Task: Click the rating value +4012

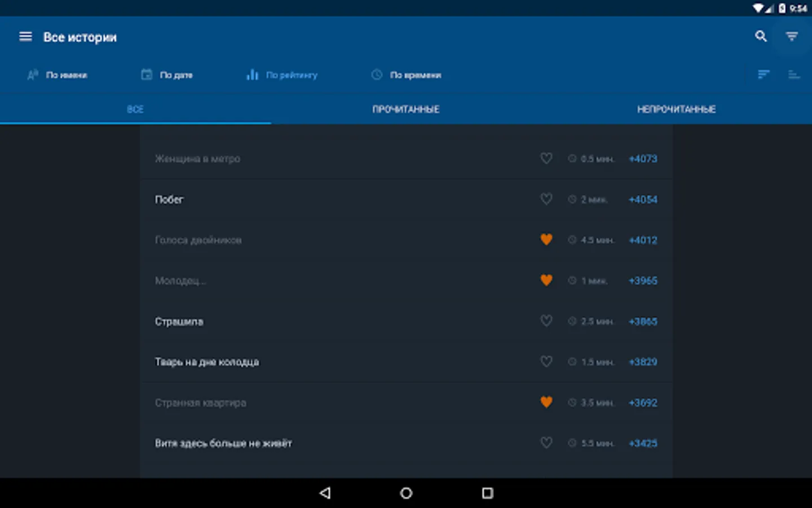Action: pyautogui.click(x=643, y=240)
